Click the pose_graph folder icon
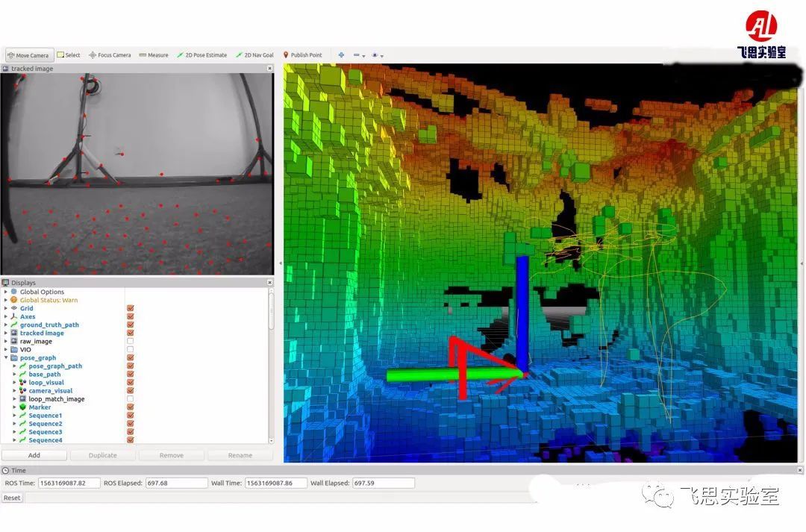This screenshot has width=806, height=532. point(14,357)
